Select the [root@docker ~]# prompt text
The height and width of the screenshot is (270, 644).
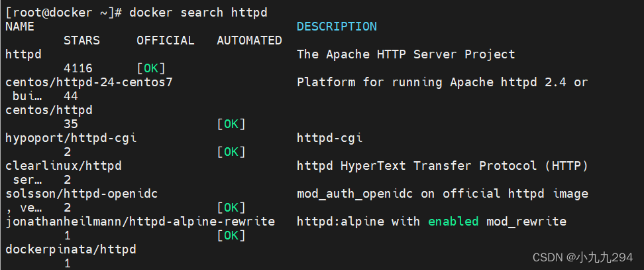tap(64, 13)
